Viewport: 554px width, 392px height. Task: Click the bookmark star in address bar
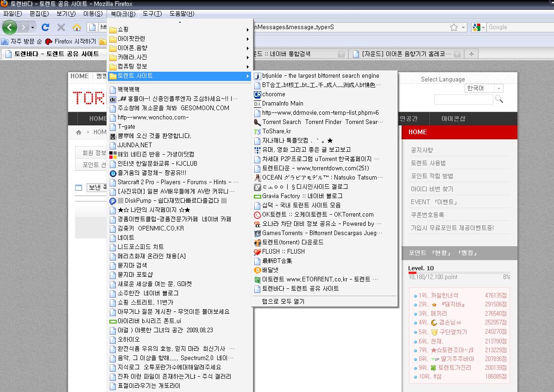pos(454,27)
